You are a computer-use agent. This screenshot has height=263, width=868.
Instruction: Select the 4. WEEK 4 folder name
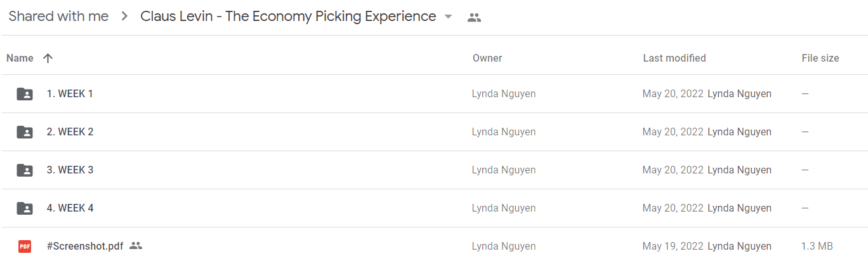point(70,208)
